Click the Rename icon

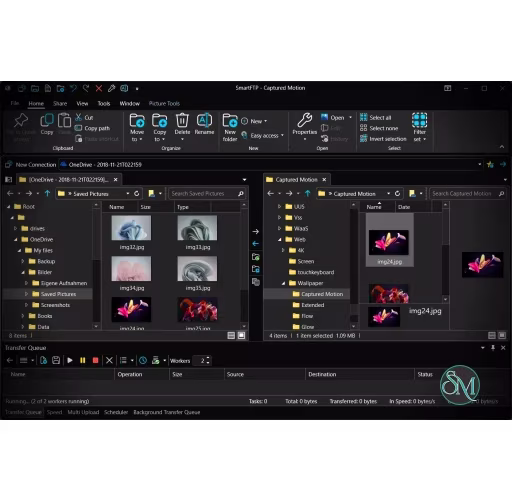pos(204,120)
